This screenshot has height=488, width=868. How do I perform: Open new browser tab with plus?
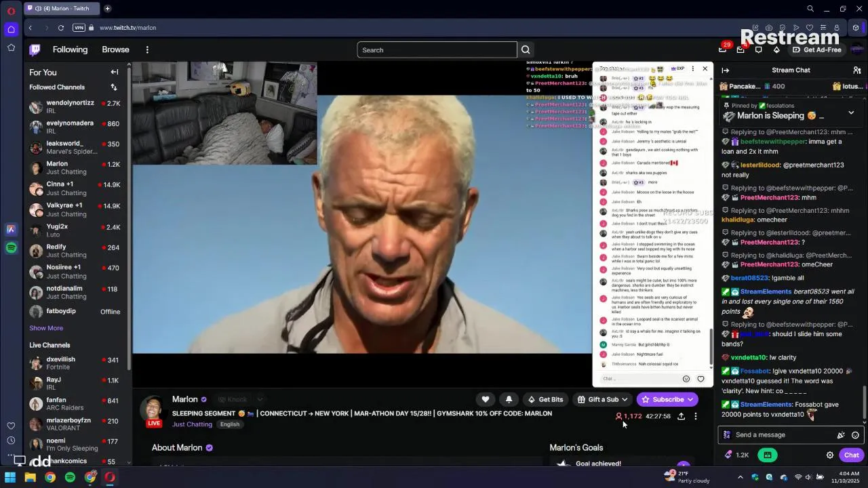coord(107,8)
